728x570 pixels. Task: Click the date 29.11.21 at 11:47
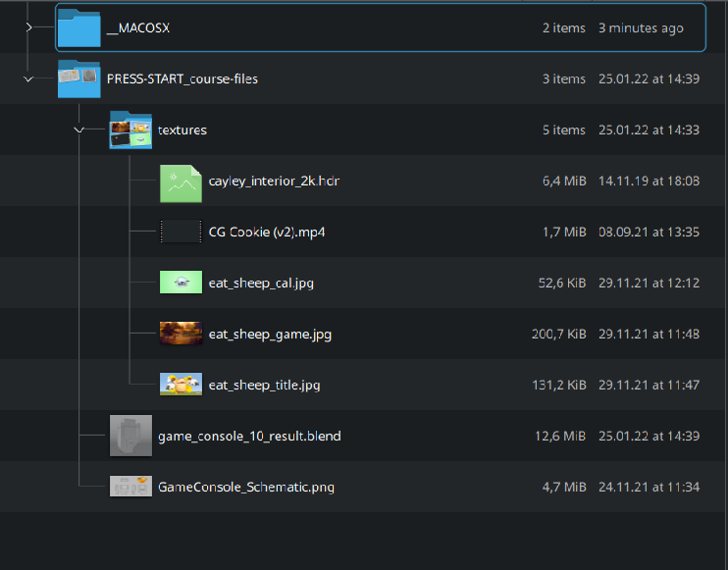[650, 386]
